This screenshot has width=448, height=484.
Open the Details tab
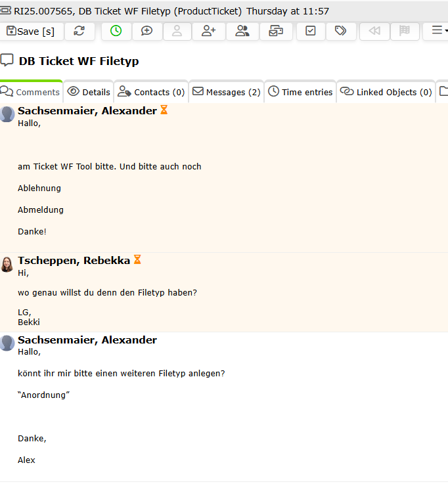tap(89, 92)
